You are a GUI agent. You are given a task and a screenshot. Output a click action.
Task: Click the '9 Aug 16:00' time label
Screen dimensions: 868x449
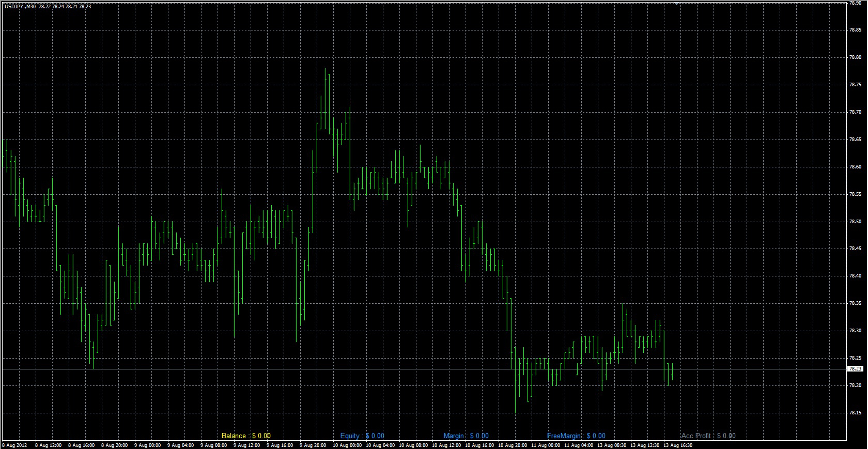(280, 445)
